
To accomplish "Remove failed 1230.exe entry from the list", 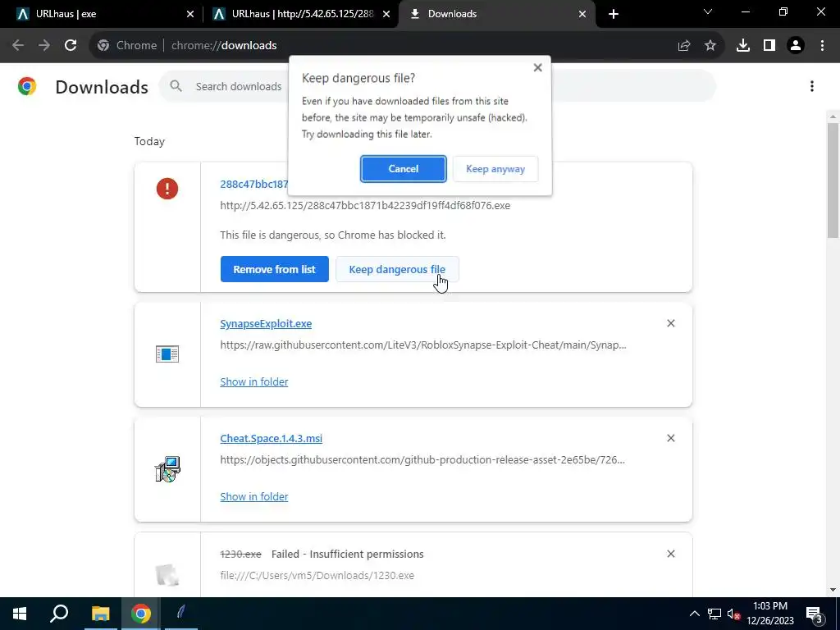I will 671,554.
